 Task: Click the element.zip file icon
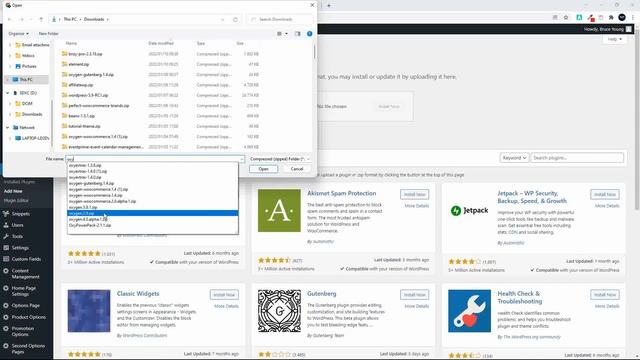pos(64,64)
